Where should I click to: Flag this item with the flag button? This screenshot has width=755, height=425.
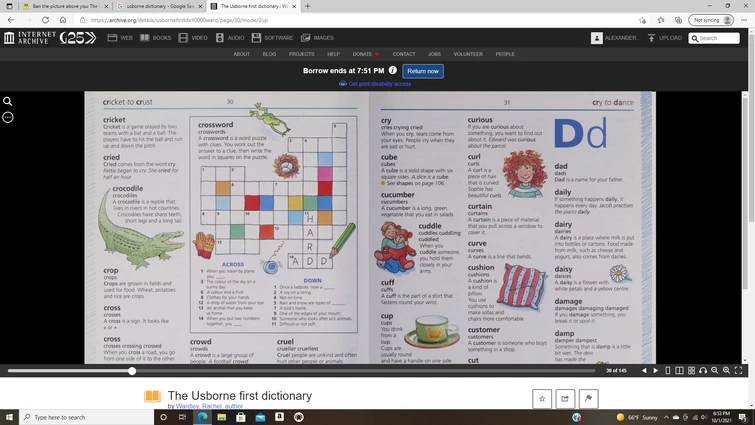click(588, 399)
